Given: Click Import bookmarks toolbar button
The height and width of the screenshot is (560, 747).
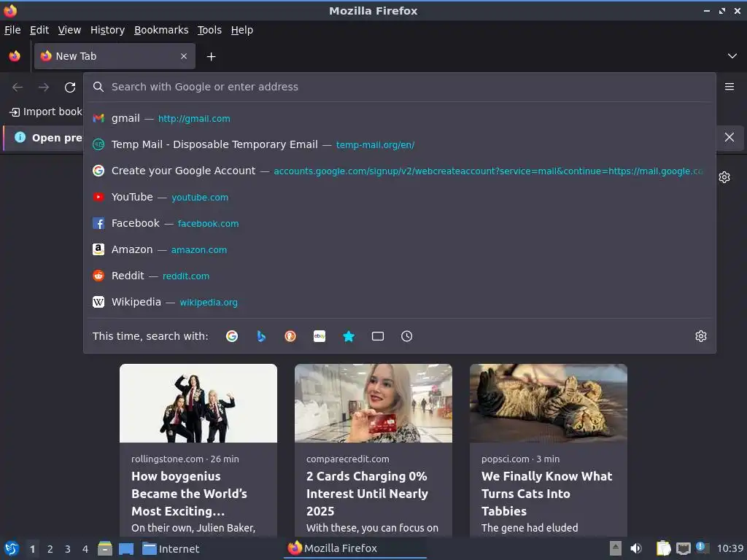Looking at the screenshot, I should click(46, 112).
